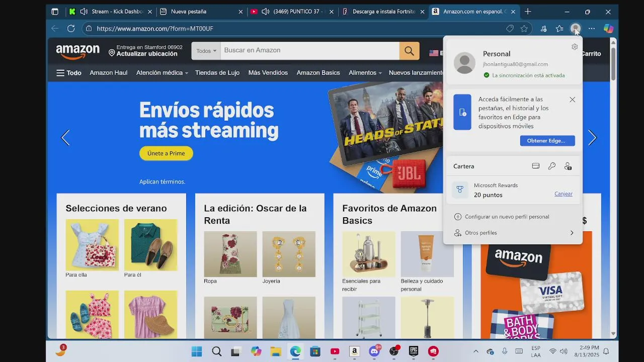Click the Buscar en Amazon search field
Viewport: 644px width, 362px height.
310,50
